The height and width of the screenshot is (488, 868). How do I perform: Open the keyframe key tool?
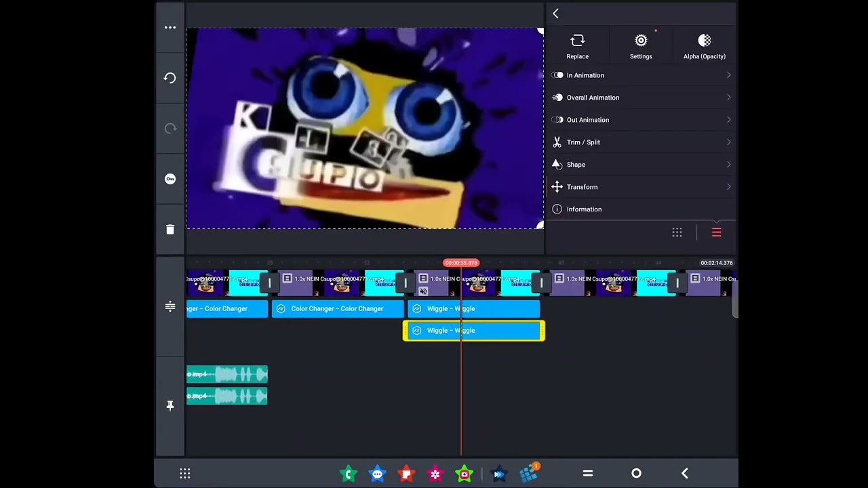click(170, 179)
